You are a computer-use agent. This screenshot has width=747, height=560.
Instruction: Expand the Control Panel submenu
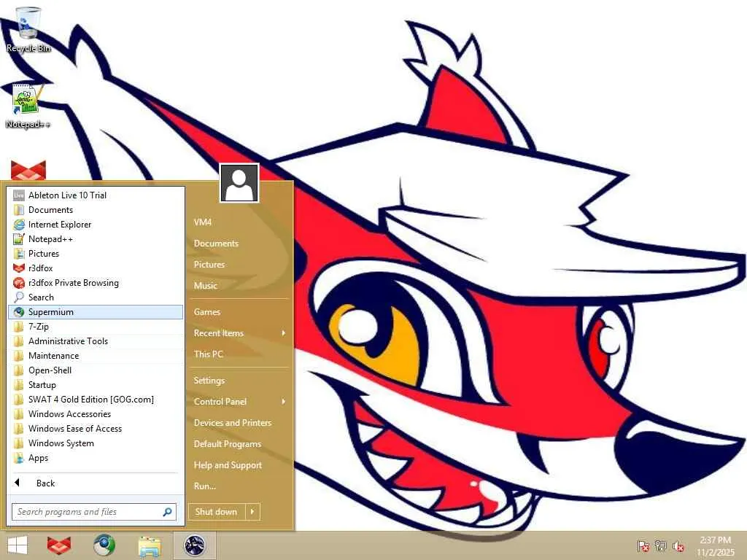click(239, 402)
